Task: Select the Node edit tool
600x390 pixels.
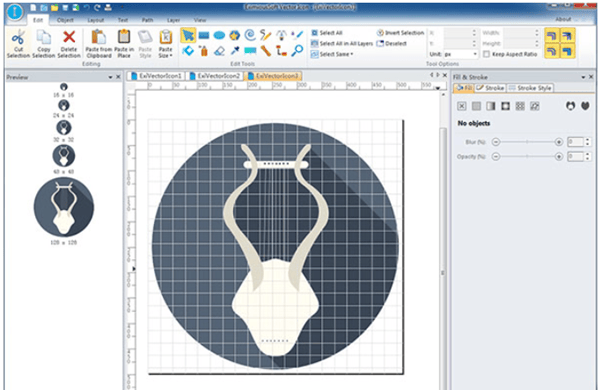Action: 188,51
